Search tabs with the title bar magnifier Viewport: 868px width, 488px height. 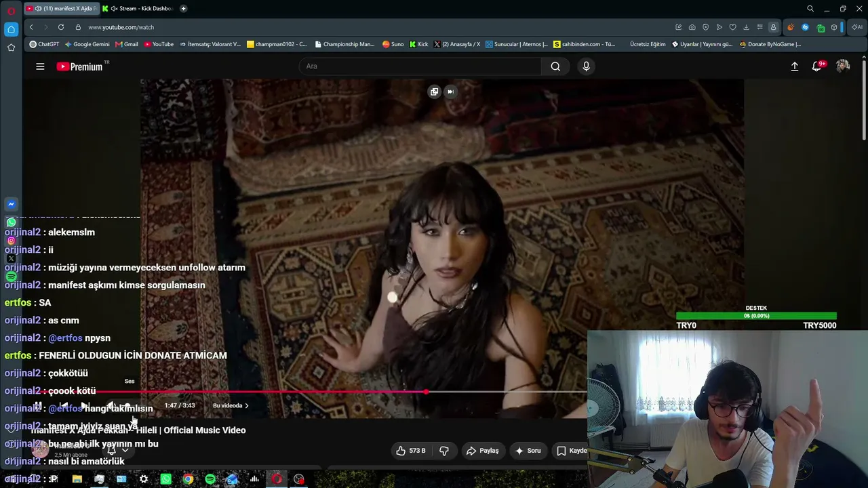pyautogui.click(x=810, y=9)
